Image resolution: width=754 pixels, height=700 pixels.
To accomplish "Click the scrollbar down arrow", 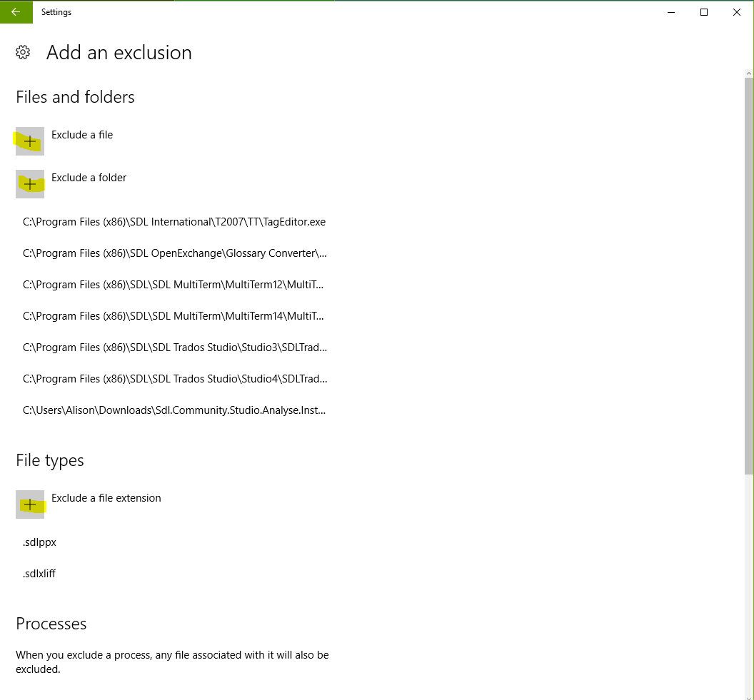I will point(749,697).
